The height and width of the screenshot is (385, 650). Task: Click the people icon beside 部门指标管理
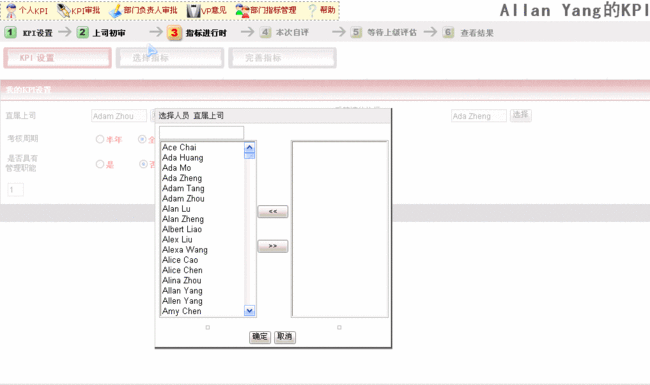[x=243, y=11]
